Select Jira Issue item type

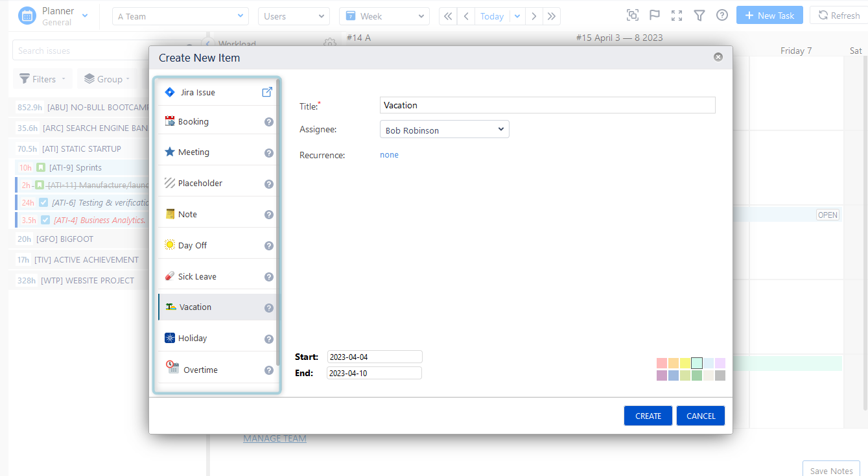pos(218,92)
